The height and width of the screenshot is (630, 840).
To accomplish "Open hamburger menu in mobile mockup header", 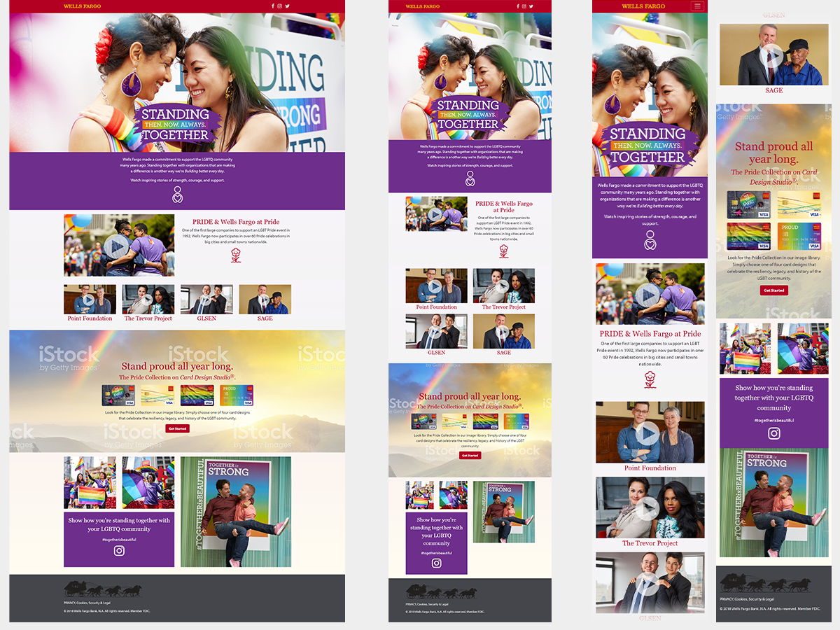I will tap(696, 6).
